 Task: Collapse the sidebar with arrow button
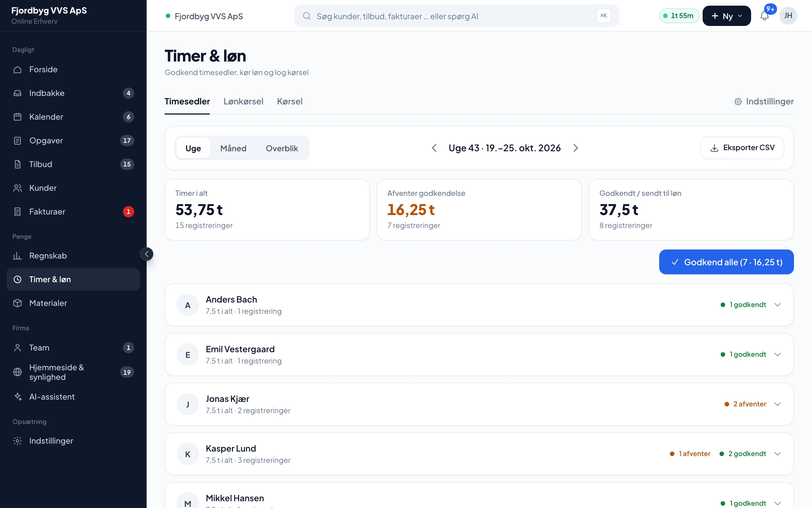click(147, 254)
